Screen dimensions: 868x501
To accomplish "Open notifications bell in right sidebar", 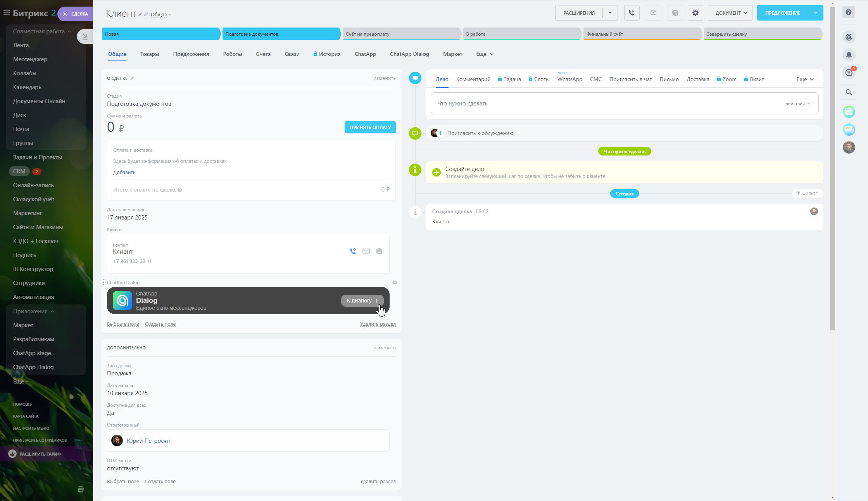I will coord(849,55).
